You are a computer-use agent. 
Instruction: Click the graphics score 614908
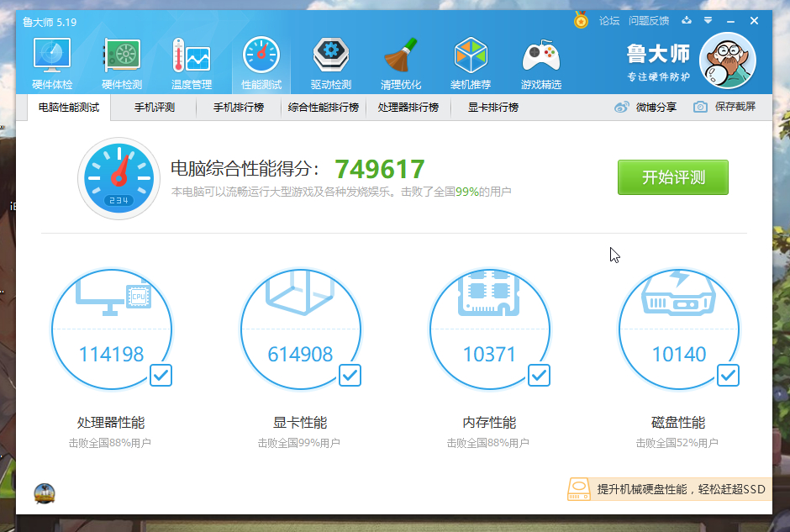300,354
